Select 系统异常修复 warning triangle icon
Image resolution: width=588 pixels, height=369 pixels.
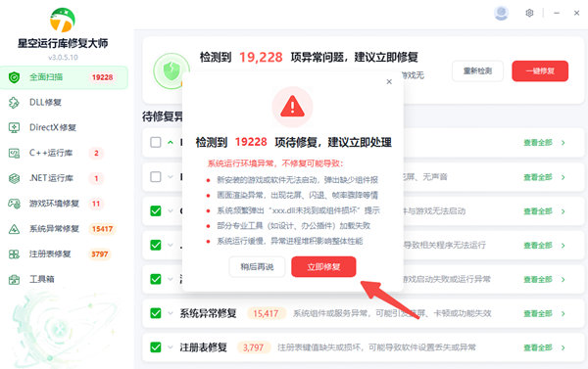pyautogui.click(x=14, y=229)
